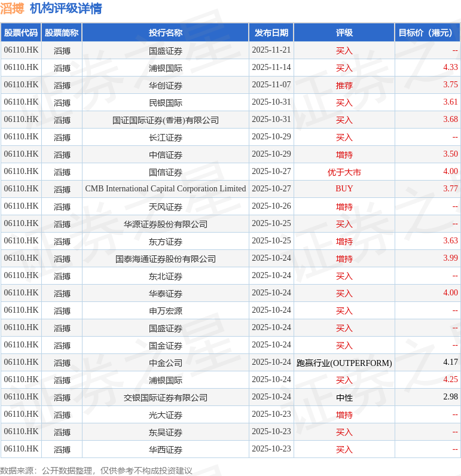Click the 优于大市 rating cell
Image resolution: width=461 pixels, height=476 pixels.
click(344, 172)
